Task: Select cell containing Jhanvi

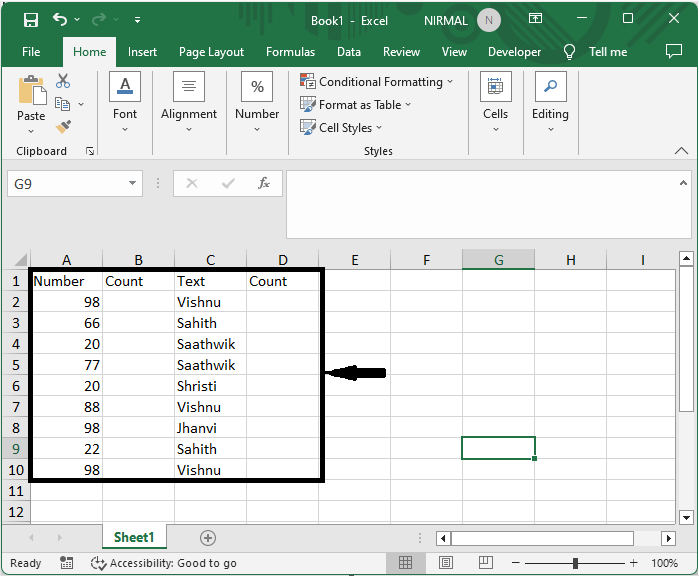Action: pyautogui.click(x=210, y=428)
